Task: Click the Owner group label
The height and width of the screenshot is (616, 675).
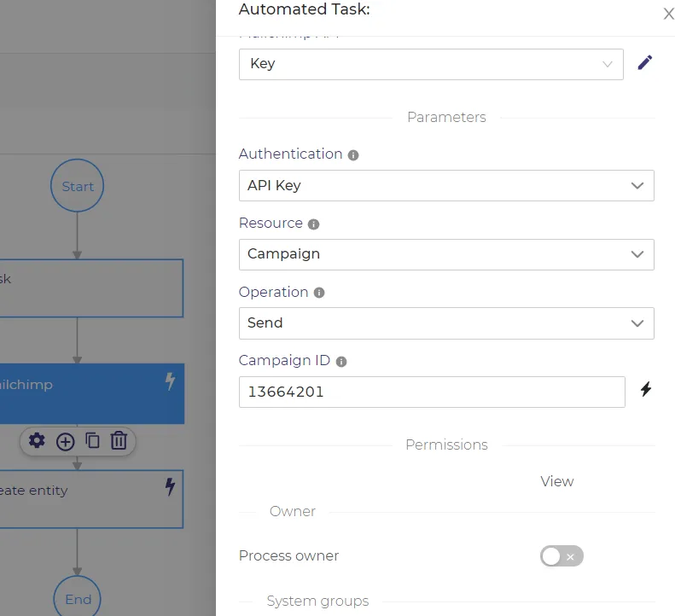Action: [293, 511]
